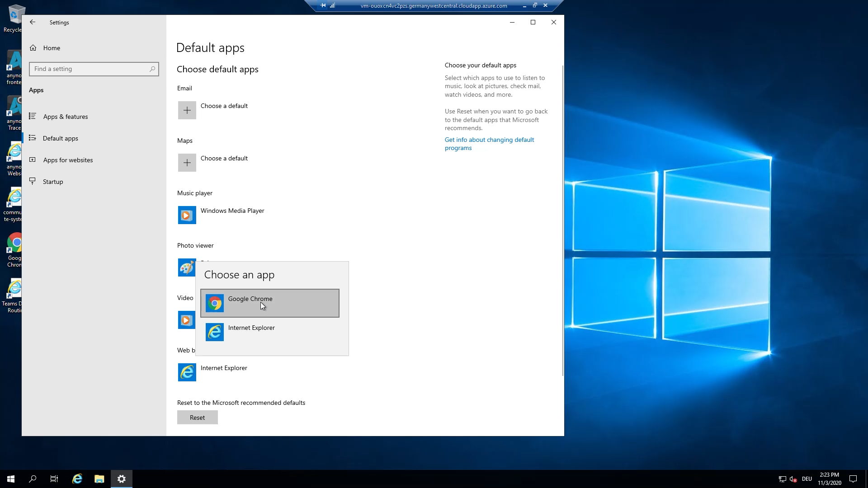Image resolution: width=868 pixels, height=488 pixels.
Task: Focus the Find a setting search box
Action: (94, 69)
